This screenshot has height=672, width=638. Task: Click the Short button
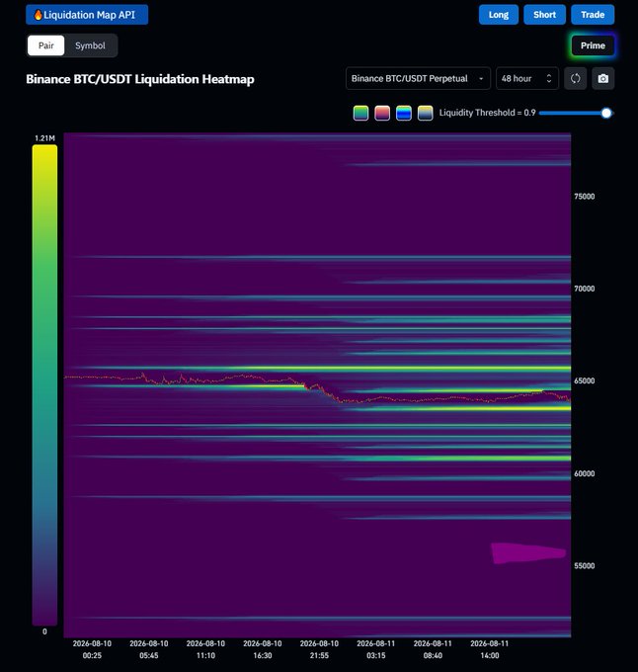[544, 15]
